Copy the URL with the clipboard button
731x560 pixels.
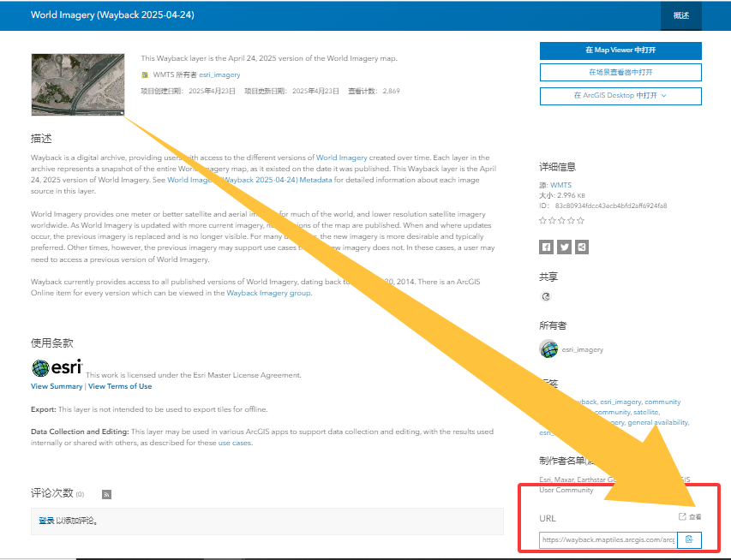click(689, 539)
